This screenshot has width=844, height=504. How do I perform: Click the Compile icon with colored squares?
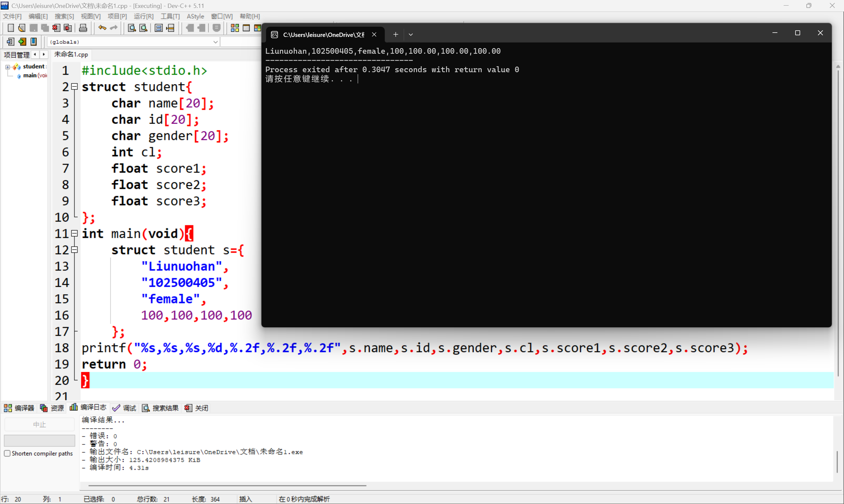(x=234, y=28)
